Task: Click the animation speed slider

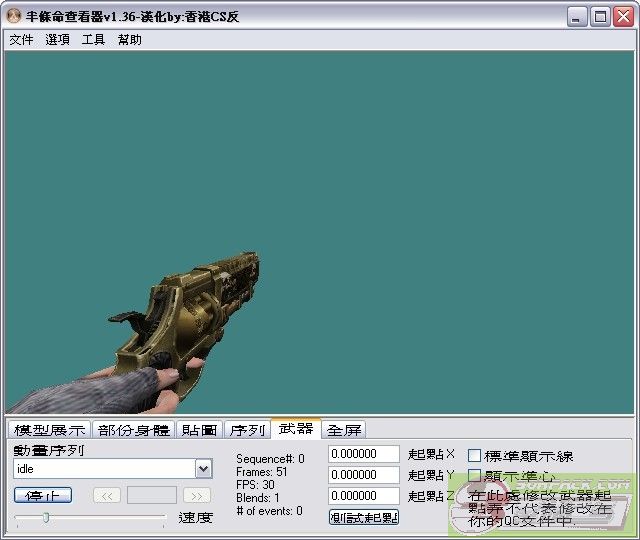Action: click(x=90, y=517)
